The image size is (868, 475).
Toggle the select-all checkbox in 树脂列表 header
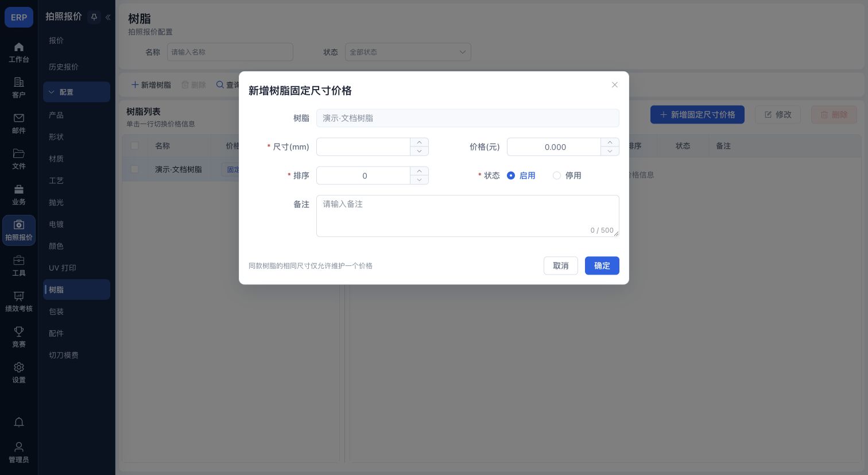134,146
